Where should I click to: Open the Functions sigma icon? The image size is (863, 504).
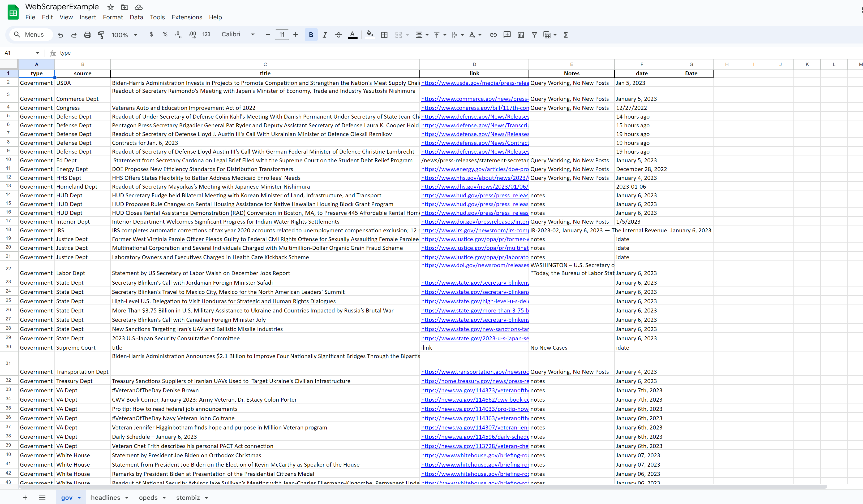pyautogui.click(x=566, y=34)
